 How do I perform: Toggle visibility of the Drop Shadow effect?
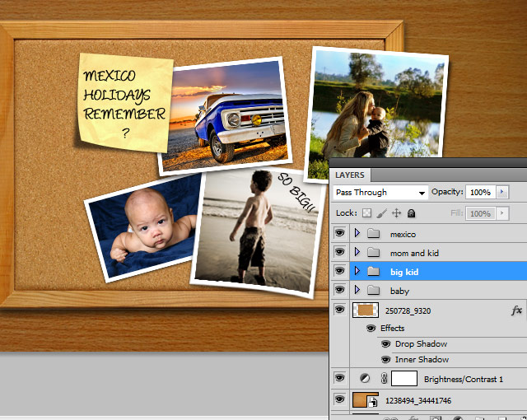[385, 343]
